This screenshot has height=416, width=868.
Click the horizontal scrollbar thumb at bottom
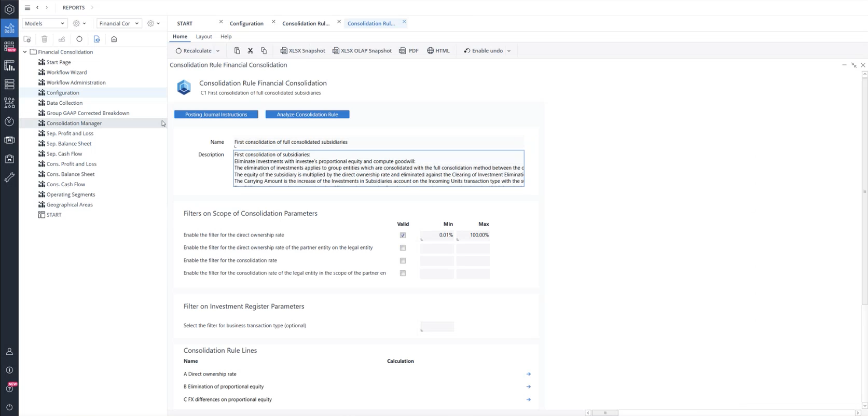(605, 413)
